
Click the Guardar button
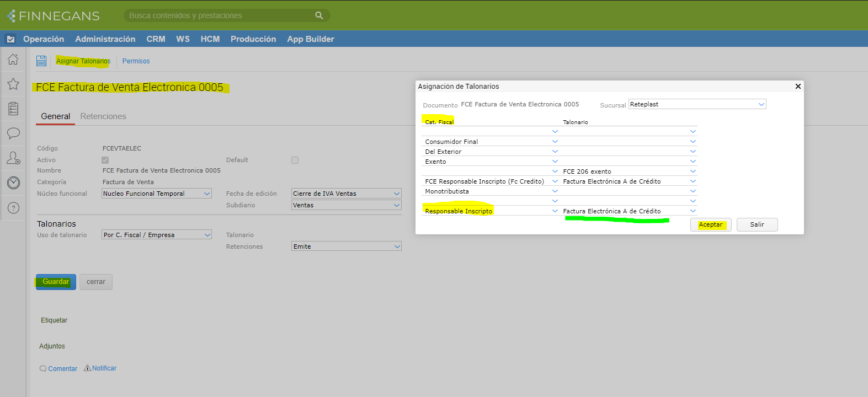point(56,282)
